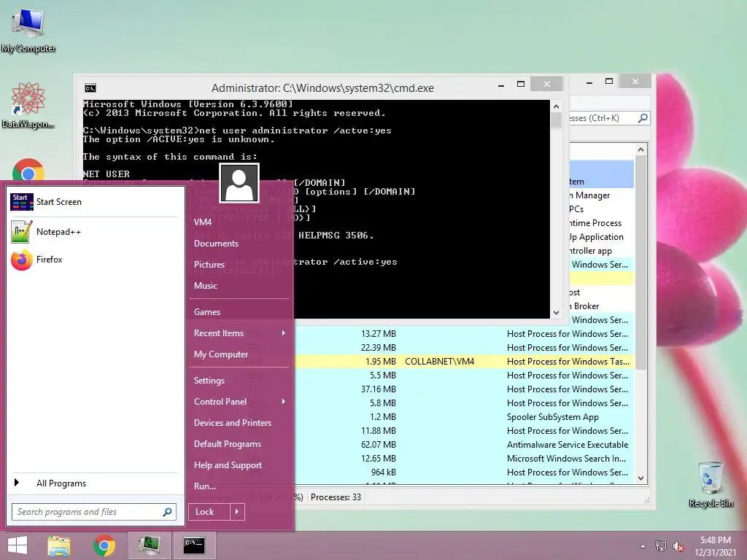This screenshot has width=747, height=560.
Task: Select the 13.27 MB process row
Action: coord(465,334)
